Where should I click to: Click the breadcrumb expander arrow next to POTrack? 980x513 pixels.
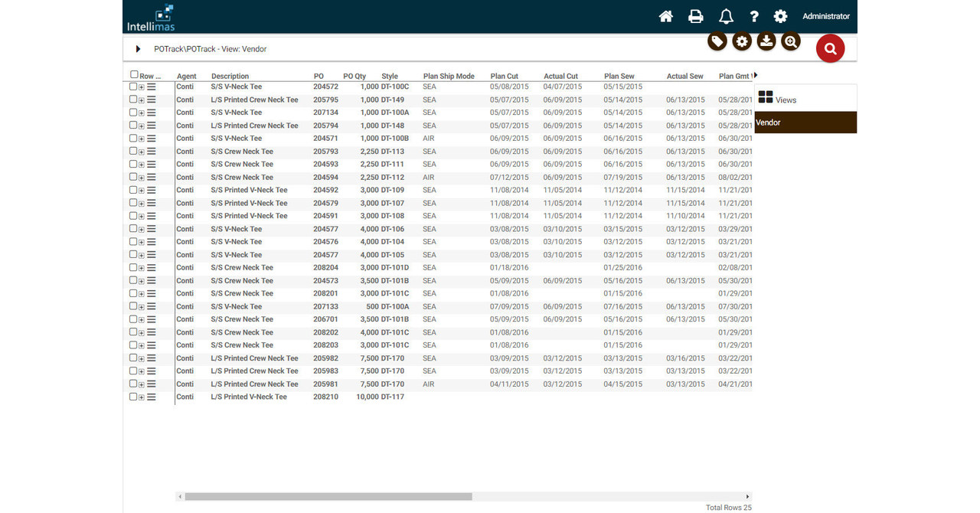[138, 48]
